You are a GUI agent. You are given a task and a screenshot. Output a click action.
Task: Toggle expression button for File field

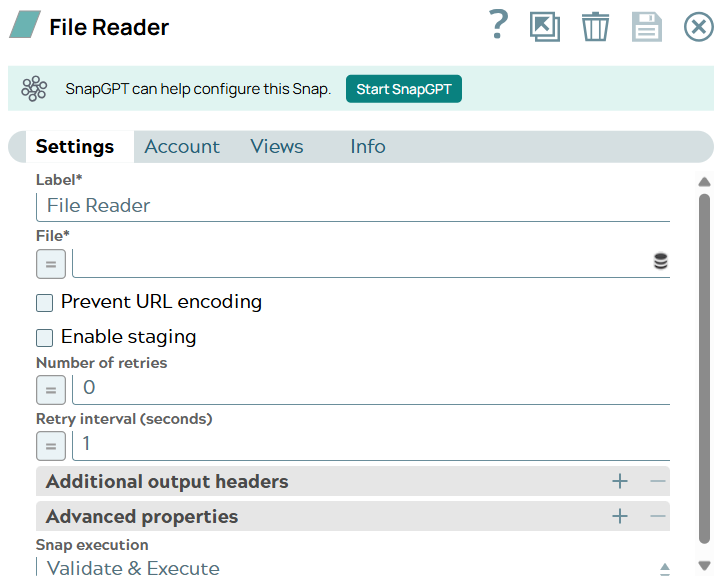coord(51,264)
